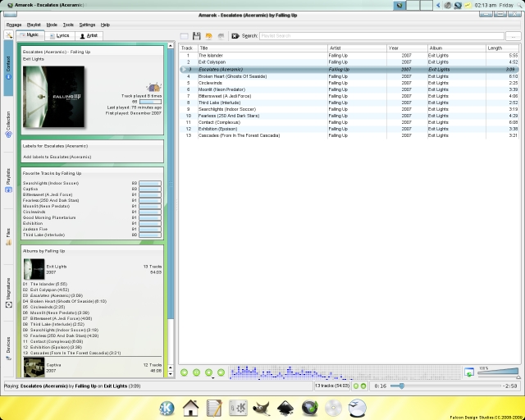
Task: Sort playlist by Album column header
Action: coord(457,48)
